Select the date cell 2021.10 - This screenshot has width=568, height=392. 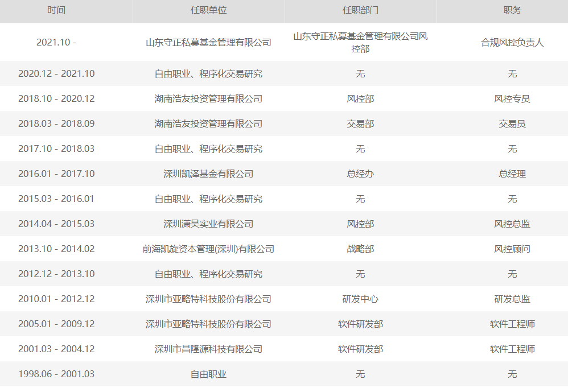click(56, 42)
